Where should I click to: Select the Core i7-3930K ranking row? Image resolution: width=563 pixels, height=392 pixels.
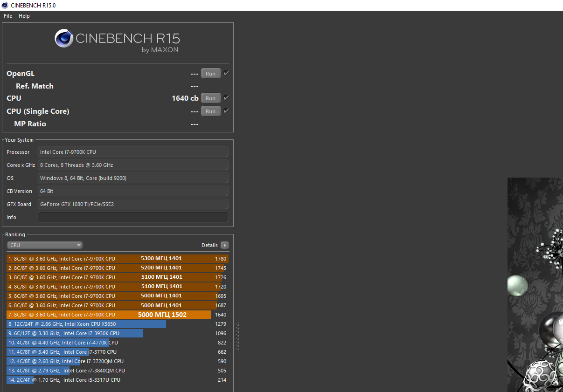click(118, 333)
